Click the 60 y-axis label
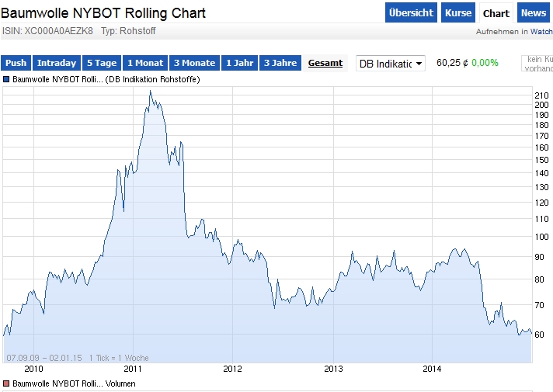Image resolution: width=553 pixels, height=392 pixels. (540, 335)
